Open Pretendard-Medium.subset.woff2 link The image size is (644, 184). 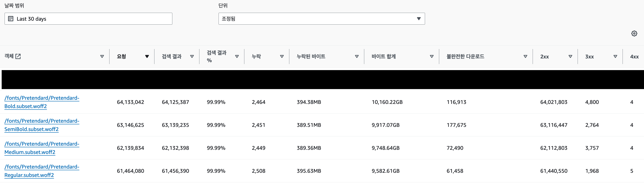click(x=42, y=148)
